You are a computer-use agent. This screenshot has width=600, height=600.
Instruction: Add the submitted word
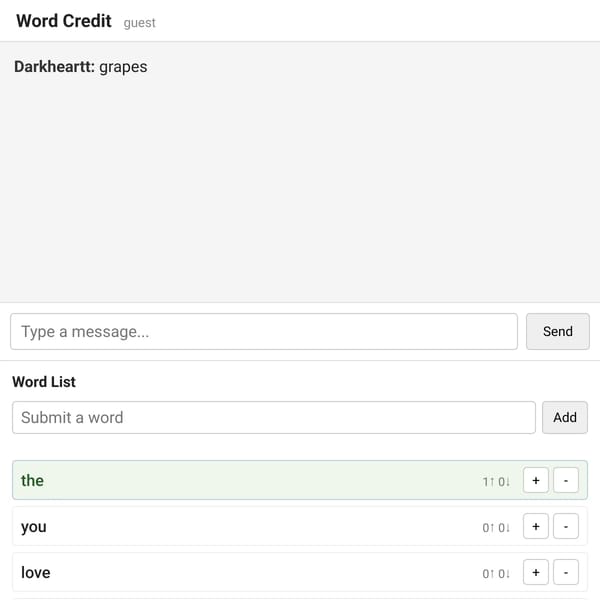point(564,417)
